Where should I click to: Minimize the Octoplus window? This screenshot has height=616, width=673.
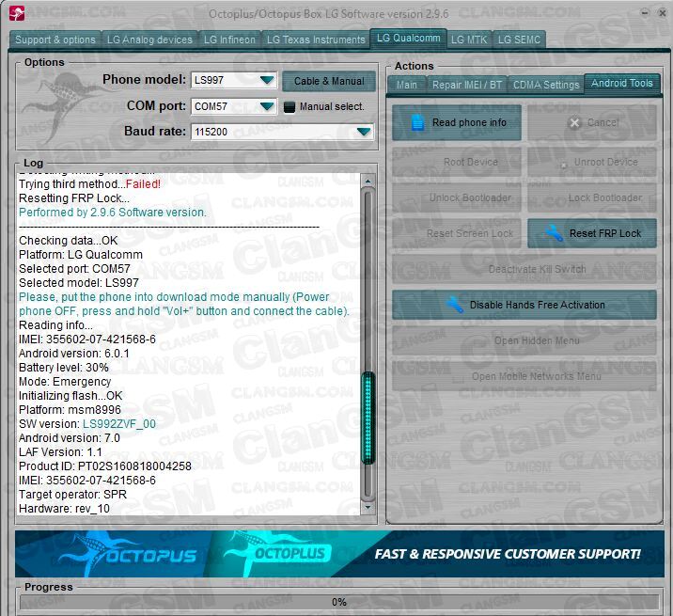645,12
